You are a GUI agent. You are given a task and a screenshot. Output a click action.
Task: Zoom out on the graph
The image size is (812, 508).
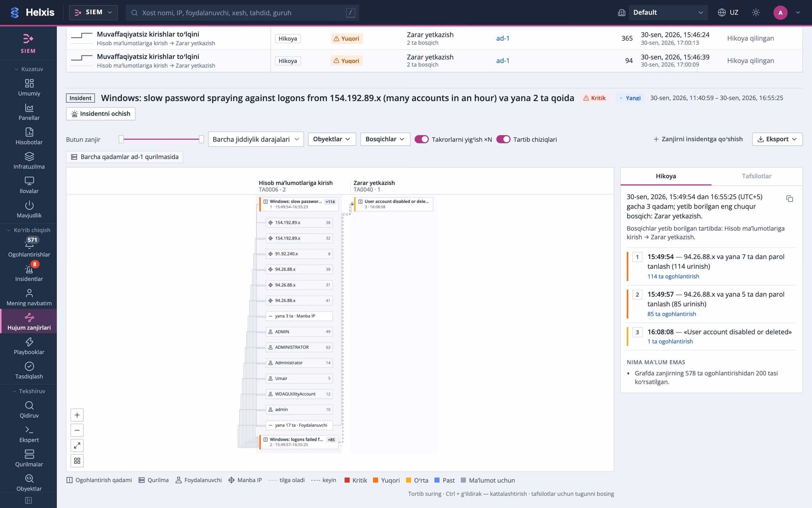pyautogui.click(x=77, y=430)
